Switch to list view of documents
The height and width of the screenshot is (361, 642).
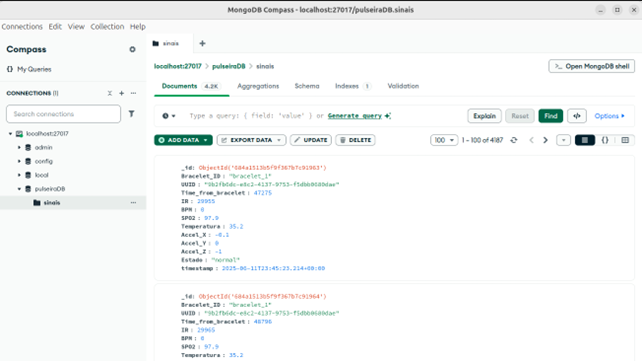(585, 140)
